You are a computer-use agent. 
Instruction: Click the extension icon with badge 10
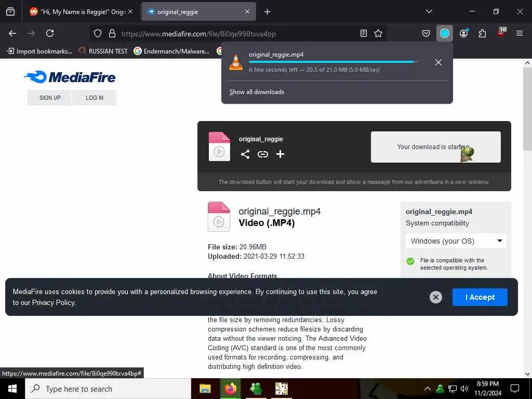coord(501,33)
